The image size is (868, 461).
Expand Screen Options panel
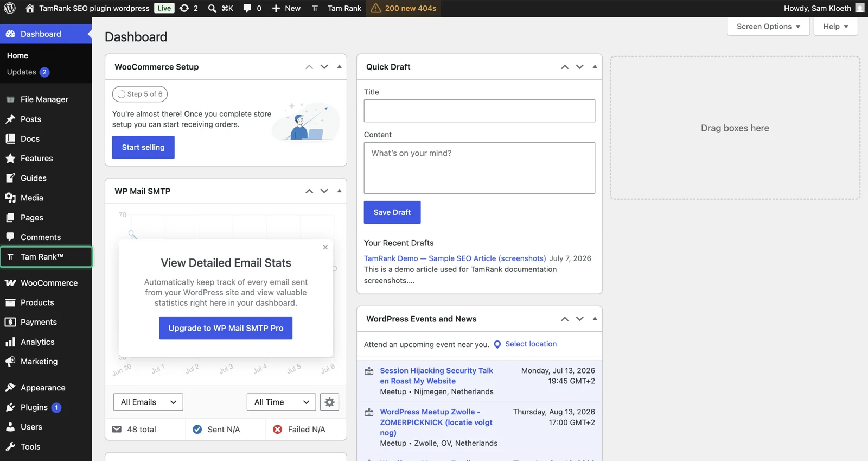pos(768,26)
